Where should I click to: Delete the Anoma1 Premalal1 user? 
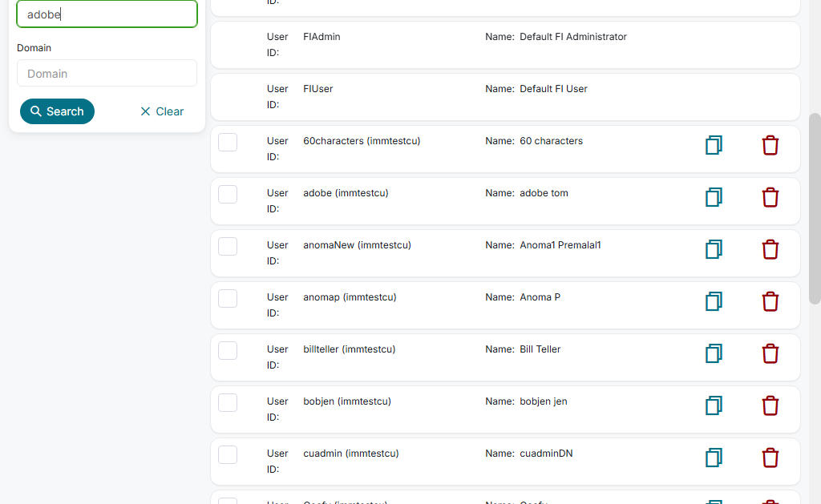[x=770, y=249]
